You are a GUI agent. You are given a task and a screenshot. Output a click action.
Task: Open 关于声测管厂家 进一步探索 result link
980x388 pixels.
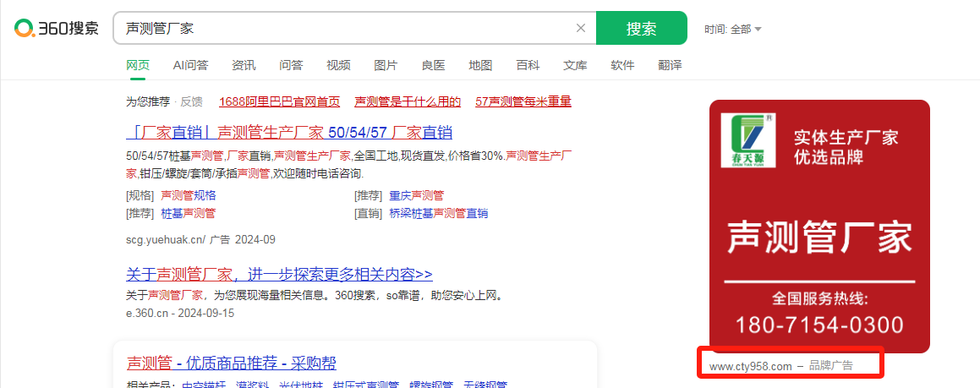tap(279, 274)
